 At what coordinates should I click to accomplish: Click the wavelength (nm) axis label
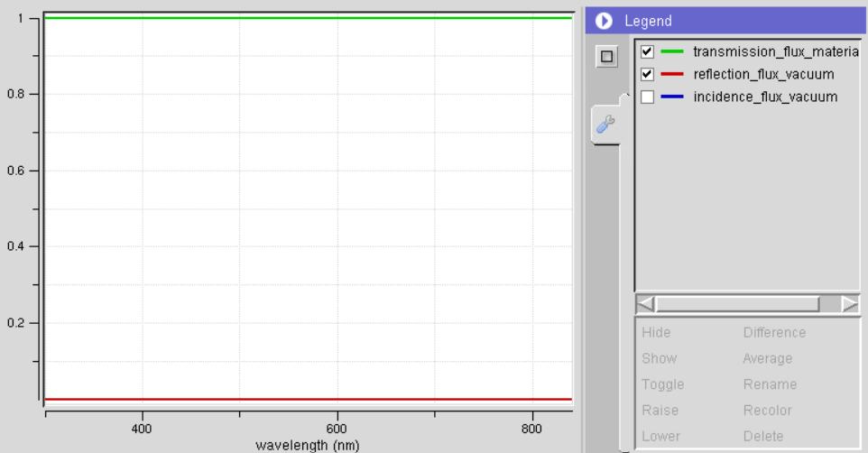308,445
